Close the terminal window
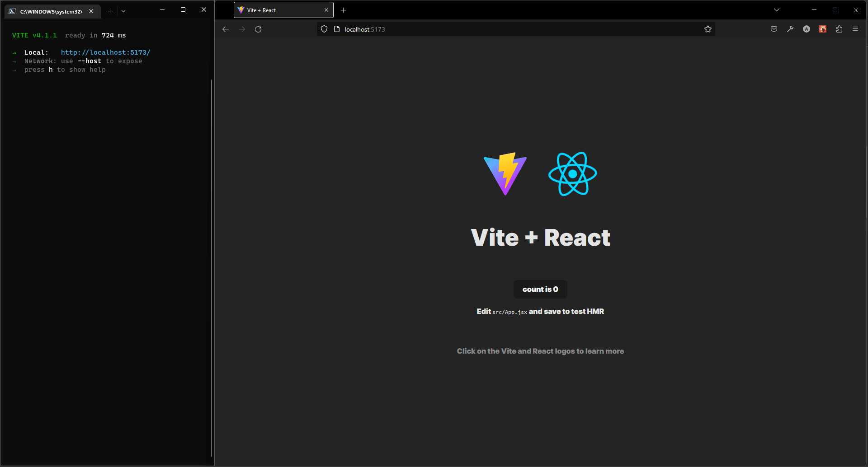This screenshot has height=467, width=868. [204, 9]
